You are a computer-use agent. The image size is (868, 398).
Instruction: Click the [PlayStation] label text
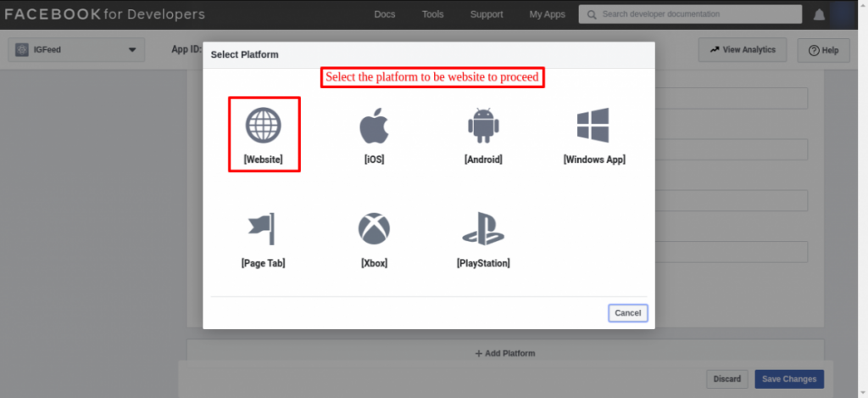tap(483, 263)
